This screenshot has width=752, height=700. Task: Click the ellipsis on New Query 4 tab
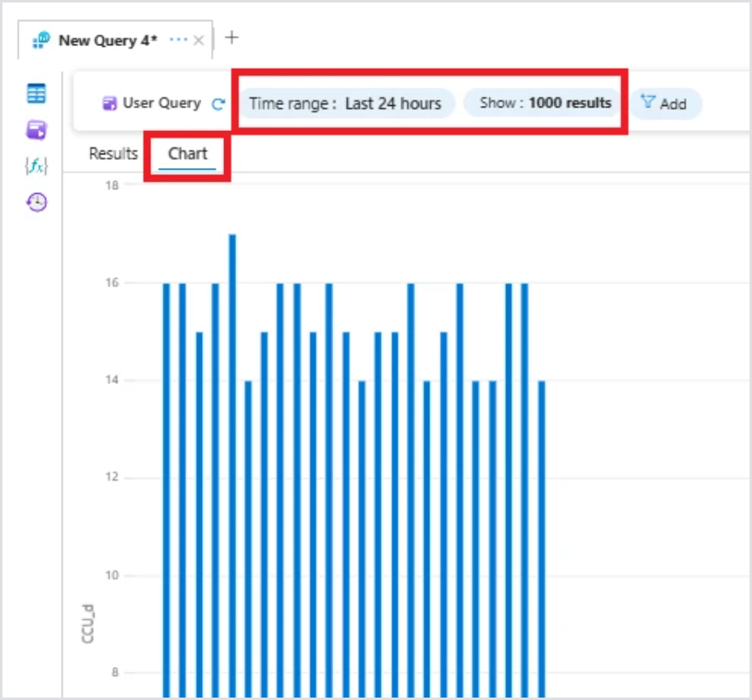(178, 40)
